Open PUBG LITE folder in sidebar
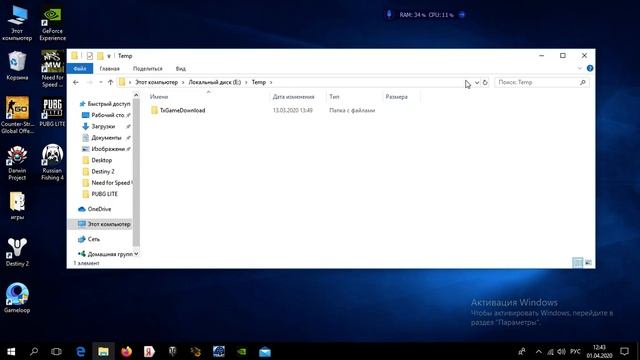 pos(104,194)
